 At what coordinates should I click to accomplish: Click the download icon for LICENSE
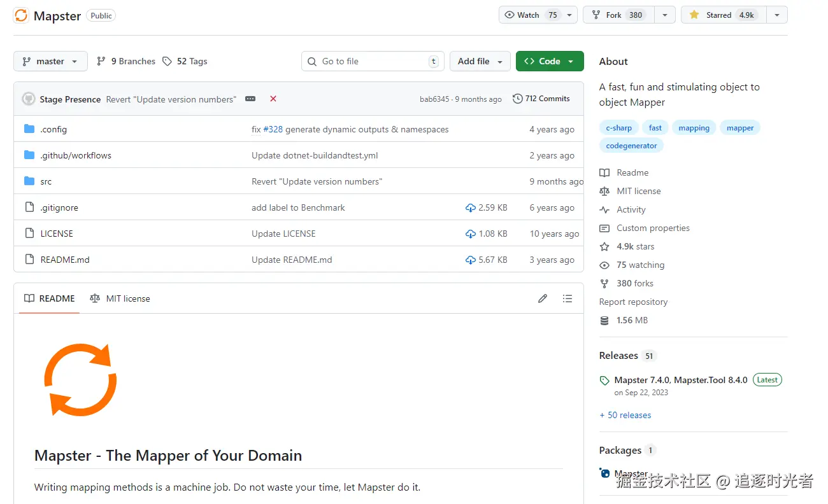click(471, 234)
